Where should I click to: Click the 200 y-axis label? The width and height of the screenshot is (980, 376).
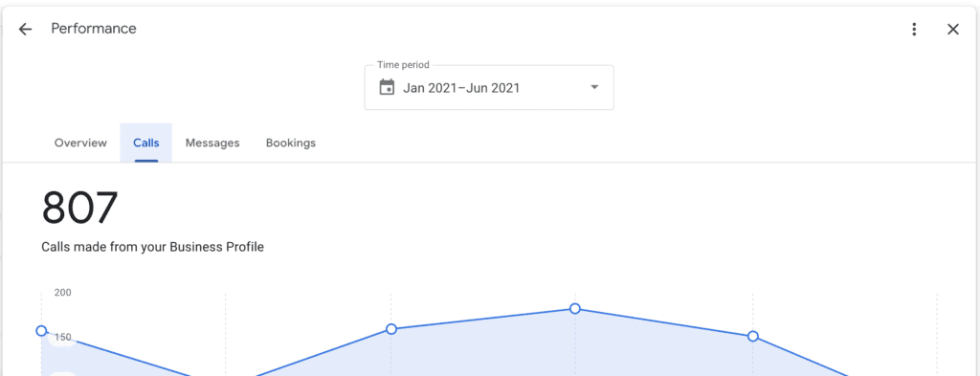[x=62, y=293]
